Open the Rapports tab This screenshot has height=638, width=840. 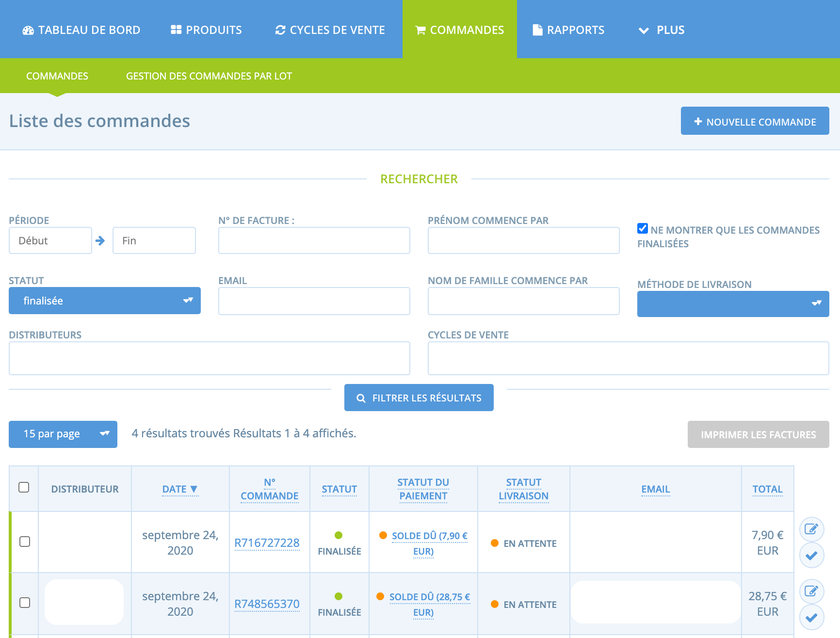pos(568,30)
